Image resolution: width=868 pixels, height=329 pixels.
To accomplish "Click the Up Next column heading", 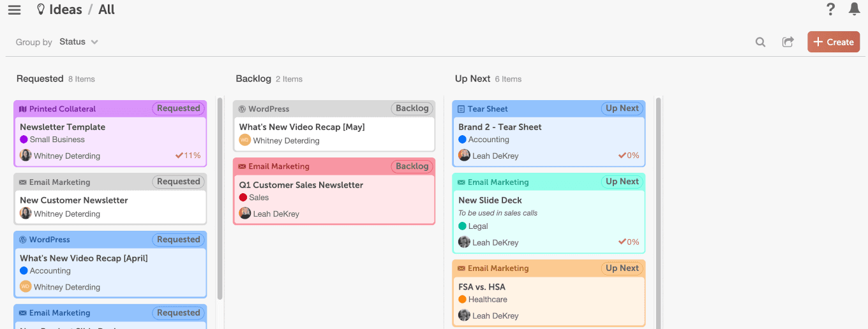I will (472, 78).
